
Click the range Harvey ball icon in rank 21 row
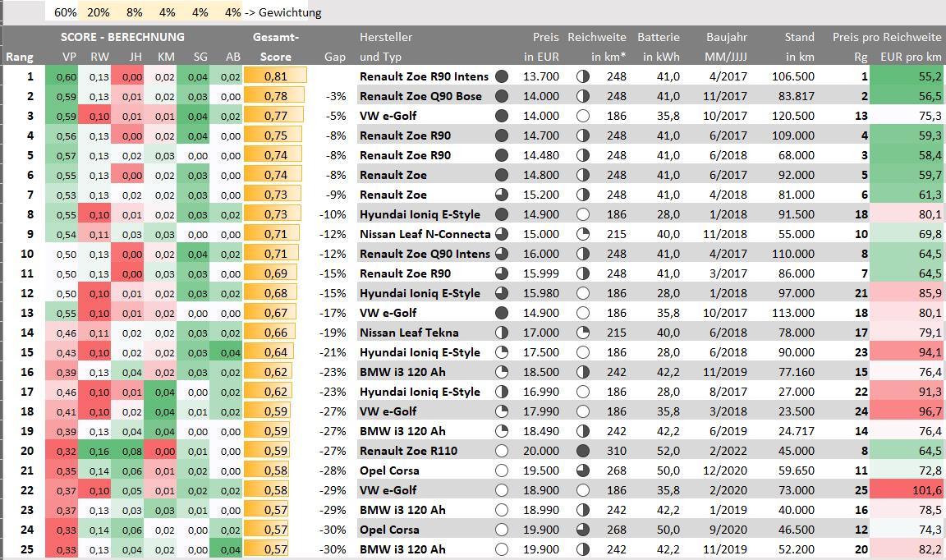point(583,470)
